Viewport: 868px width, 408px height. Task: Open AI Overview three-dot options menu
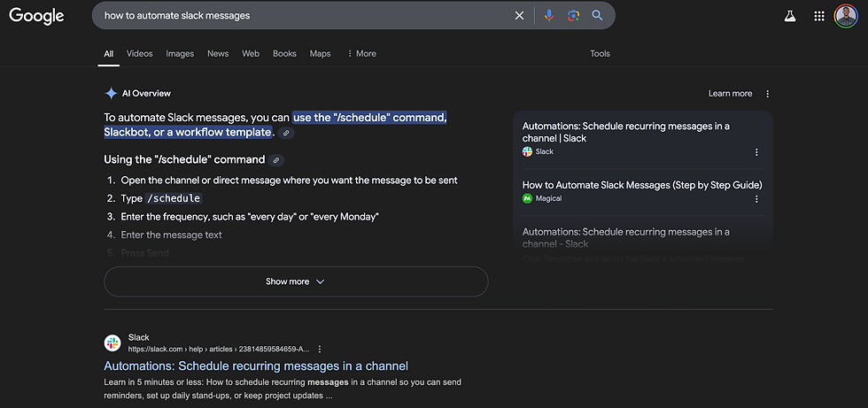pos(767,94)
